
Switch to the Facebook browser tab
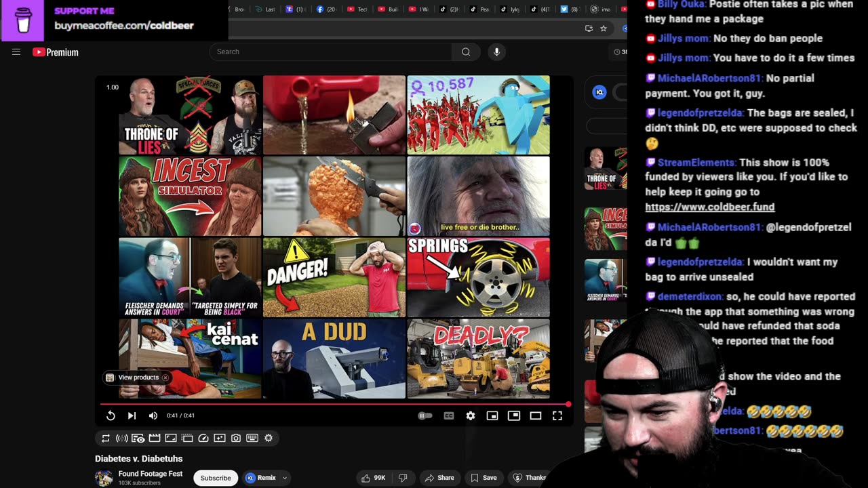click(x=325, y=9)
